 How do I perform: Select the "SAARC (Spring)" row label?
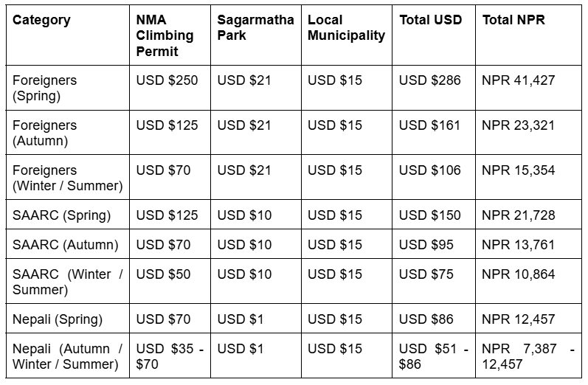tap(62, 215)
